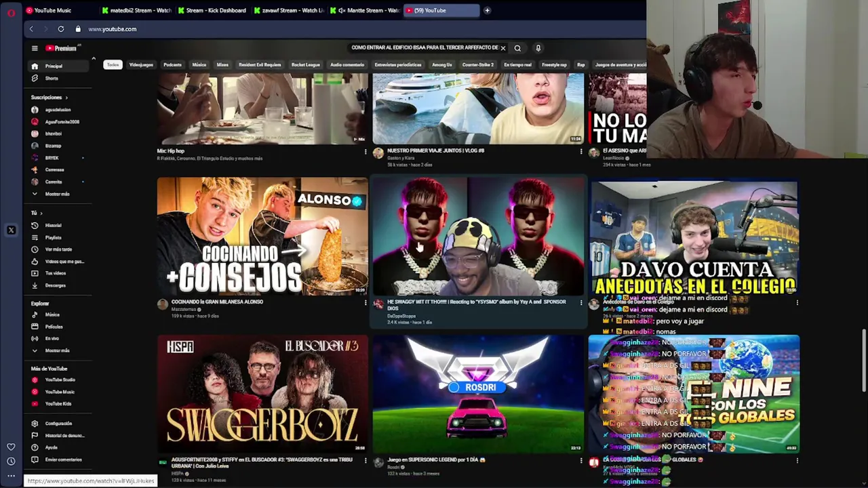Viewport: 868px width, 488px height.
Task: Open Historial de denuncias flag item
Action: [60, 436]
